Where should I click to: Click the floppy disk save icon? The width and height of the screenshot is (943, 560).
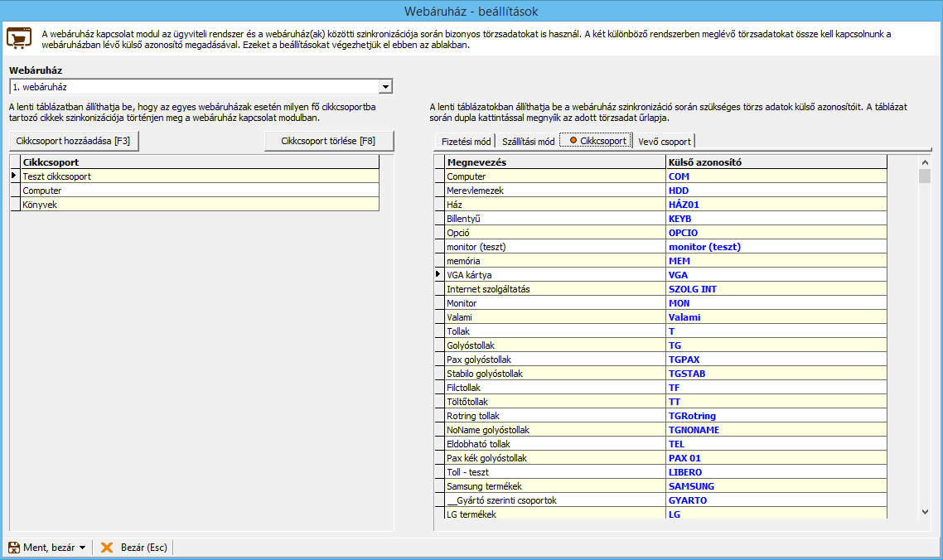[x=14, y=548]
